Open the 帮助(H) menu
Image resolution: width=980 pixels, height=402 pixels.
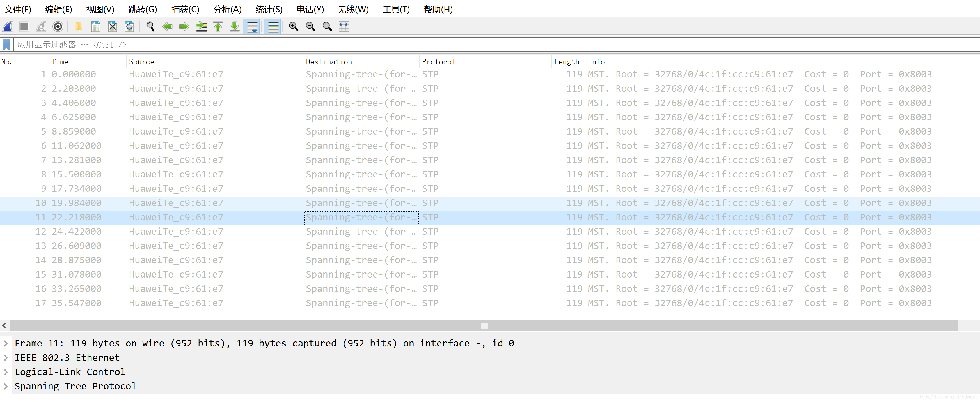(438, 10)
